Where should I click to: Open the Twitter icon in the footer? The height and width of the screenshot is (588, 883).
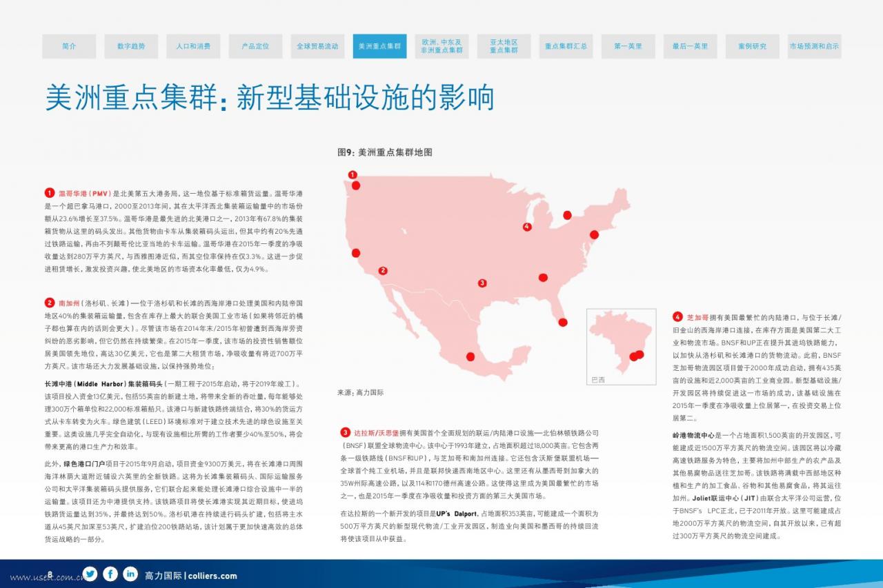tap(90, 574)
